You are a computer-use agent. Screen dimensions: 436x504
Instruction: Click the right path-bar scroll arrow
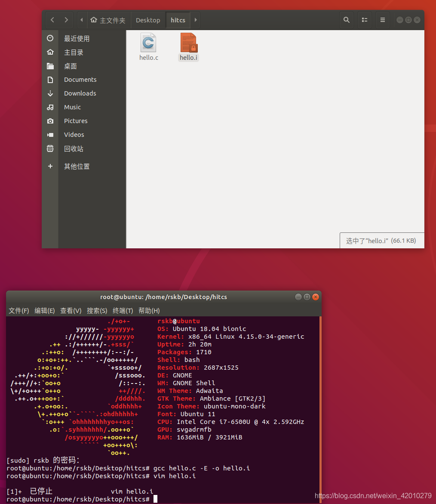[196, 20]
